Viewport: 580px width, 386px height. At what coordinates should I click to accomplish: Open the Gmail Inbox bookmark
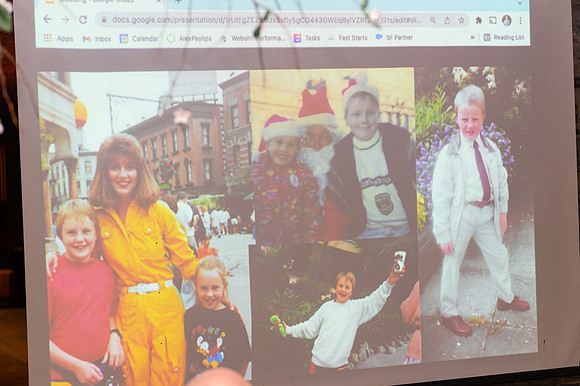point(97,38)
